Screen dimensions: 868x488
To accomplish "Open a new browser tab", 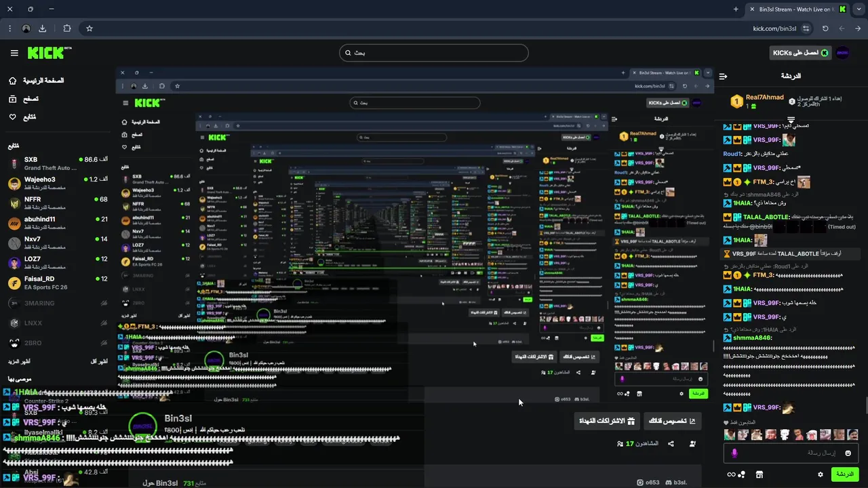I will (x=736, y=9).
